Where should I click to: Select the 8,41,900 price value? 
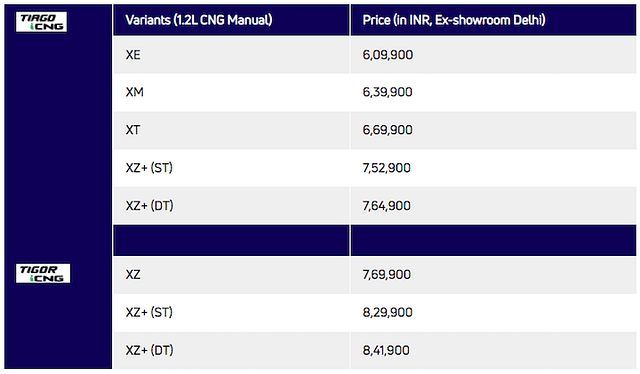[386, 350]
